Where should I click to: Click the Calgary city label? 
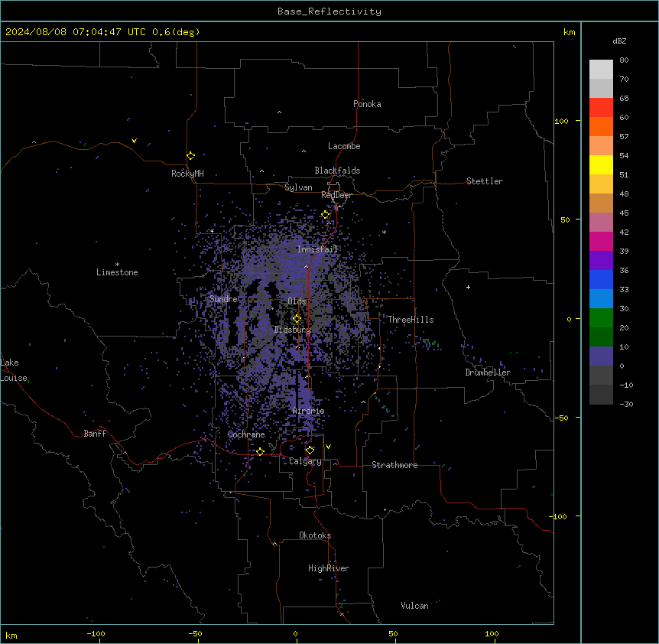pos(305,461)
